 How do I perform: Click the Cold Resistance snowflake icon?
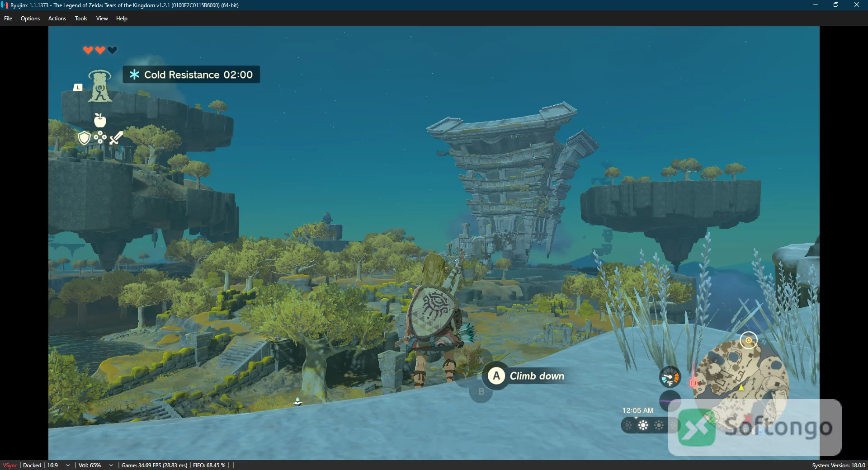134,75
